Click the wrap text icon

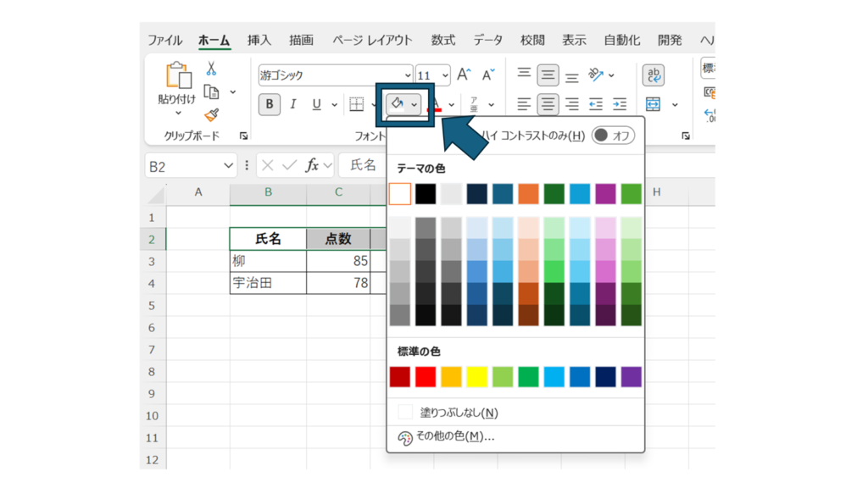click(653, 75)
